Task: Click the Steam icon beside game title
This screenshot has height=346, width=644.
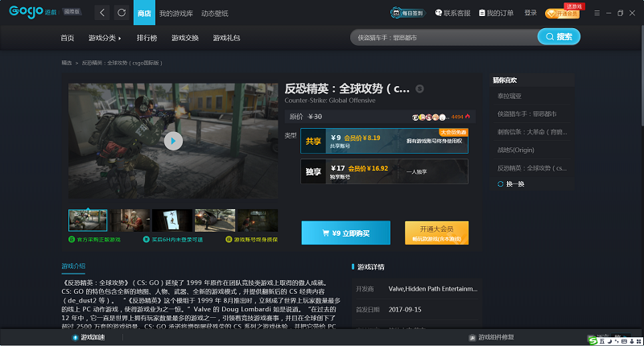Action: 419,89
